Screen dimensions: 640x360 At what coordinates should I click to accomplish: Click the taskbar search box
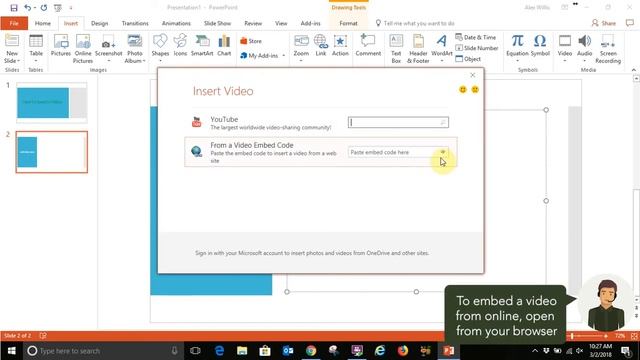coord(103,351)
